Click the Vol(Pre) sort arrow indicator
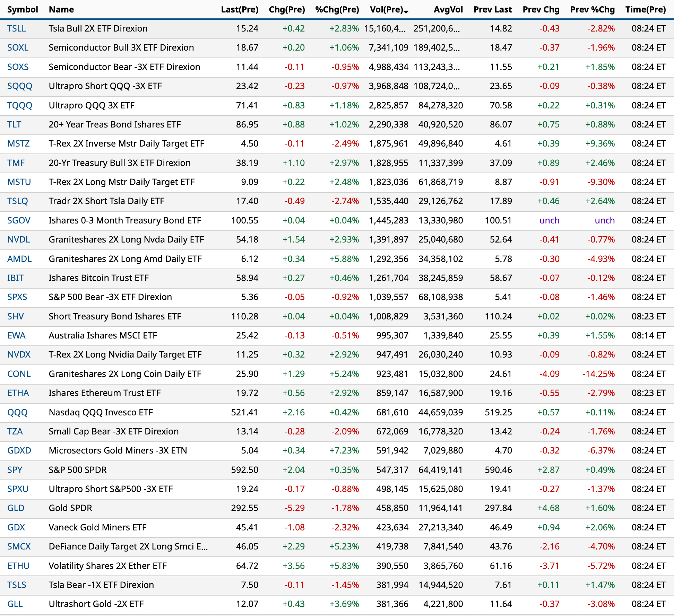The width and height of the screenshot is (674, 616). coord(406,12)
